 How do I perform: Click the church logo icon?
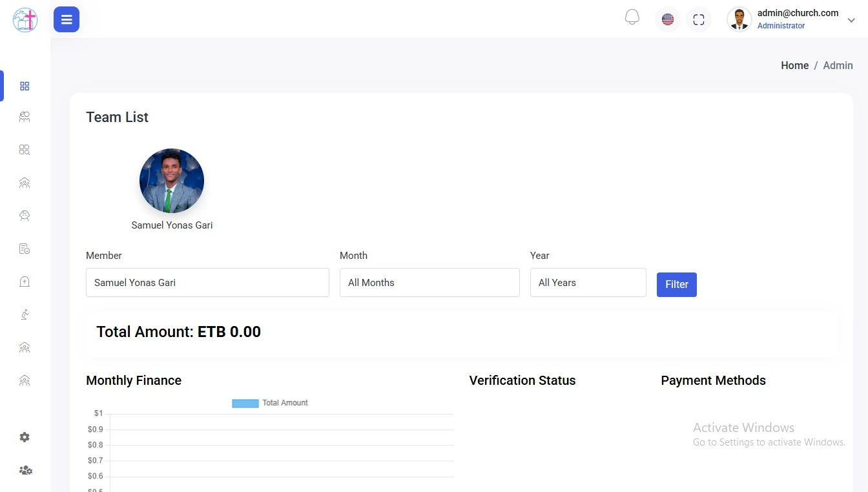point(25,19)
